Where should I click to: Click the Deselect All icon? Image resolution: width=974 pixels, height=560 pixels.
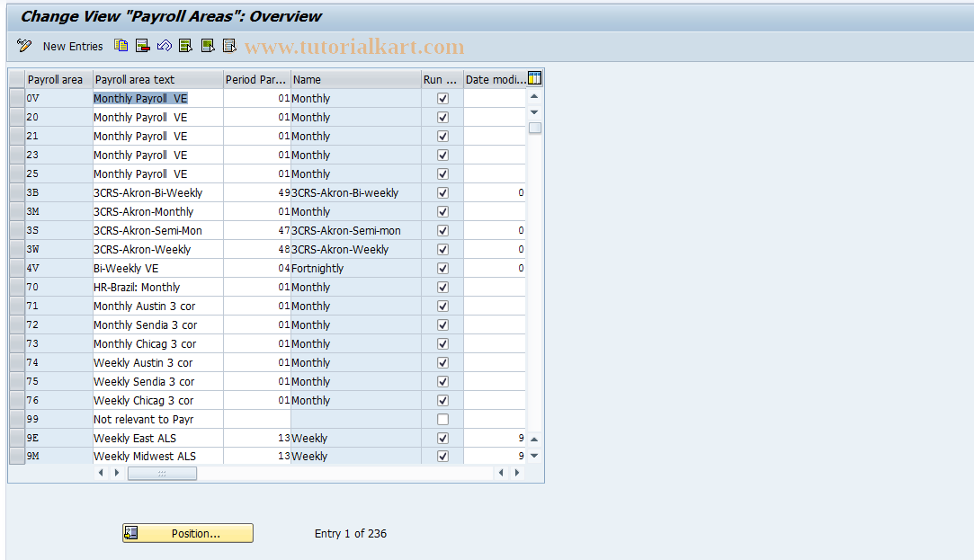click(230, 45)
